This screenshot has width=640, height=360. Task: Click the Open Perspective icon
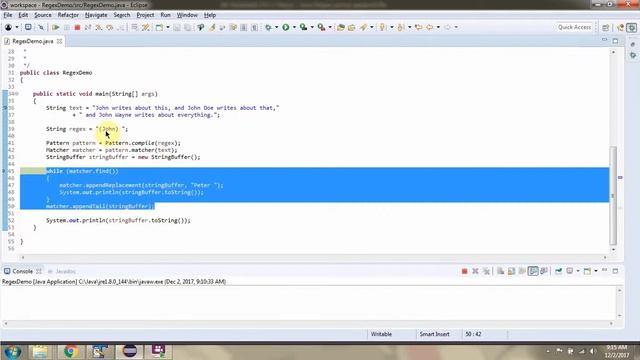(x=605, y=27)
